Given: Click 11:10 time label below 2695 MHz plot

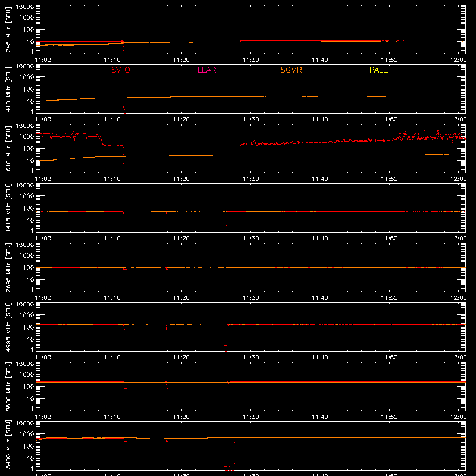Looking at the screenshot, I should pyautogui.click(x=112, y=298).
